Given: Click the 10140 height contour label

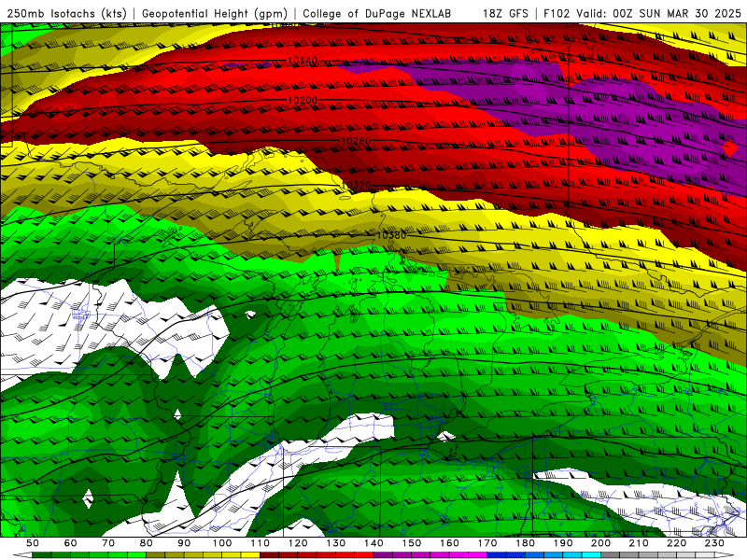Looking at the screenshot, I should [303, 61].
